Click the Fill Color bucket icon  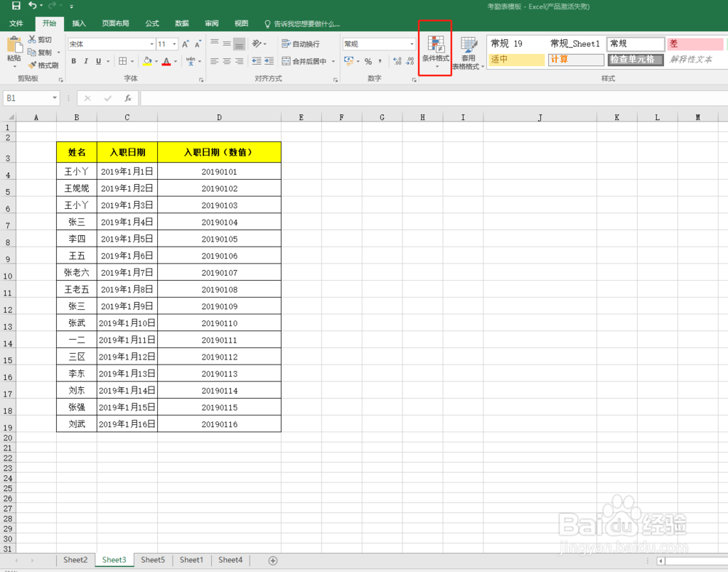click(x=147, y=61)
